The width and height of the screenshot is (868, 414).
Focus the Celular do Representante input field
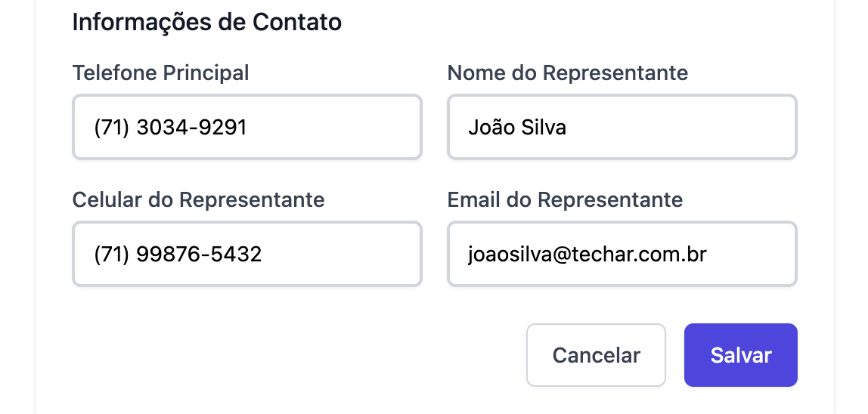click(246, 254)
